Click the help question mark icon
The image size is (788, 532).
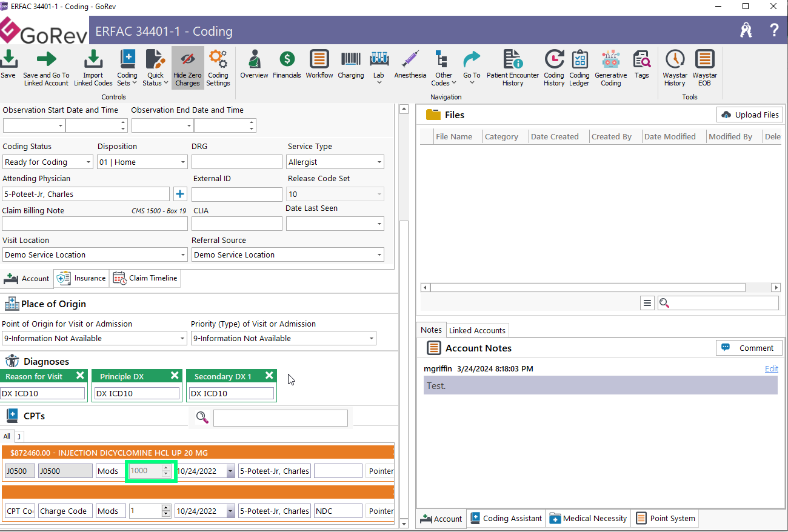point(774,30)
